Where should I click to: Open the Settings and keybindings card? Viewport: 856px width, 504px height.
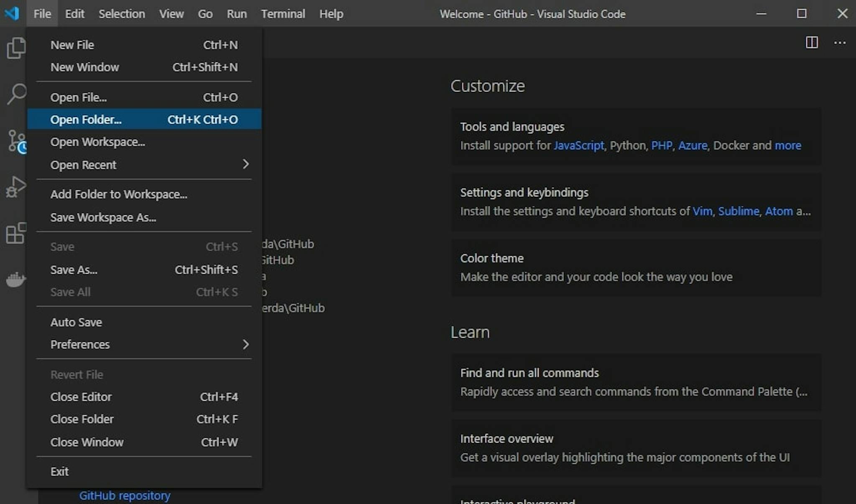click(x=636, y=202)
